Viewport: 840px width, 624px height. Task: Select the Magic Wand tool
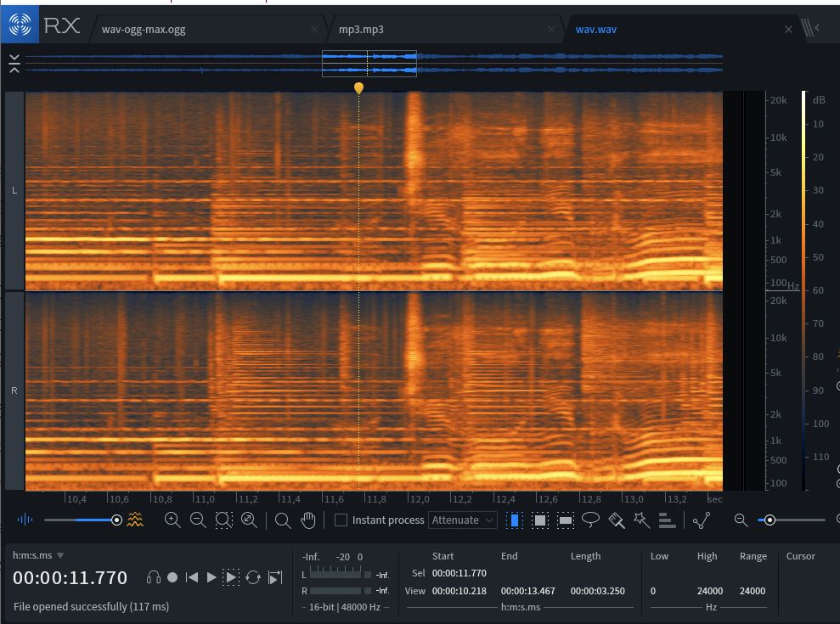click(642, 520)
